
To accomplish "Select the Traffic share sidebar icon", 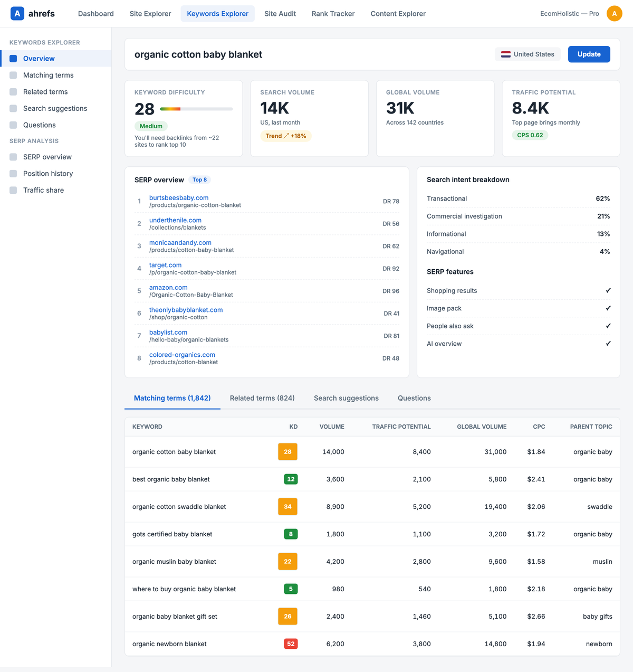I will click(13, 190).
